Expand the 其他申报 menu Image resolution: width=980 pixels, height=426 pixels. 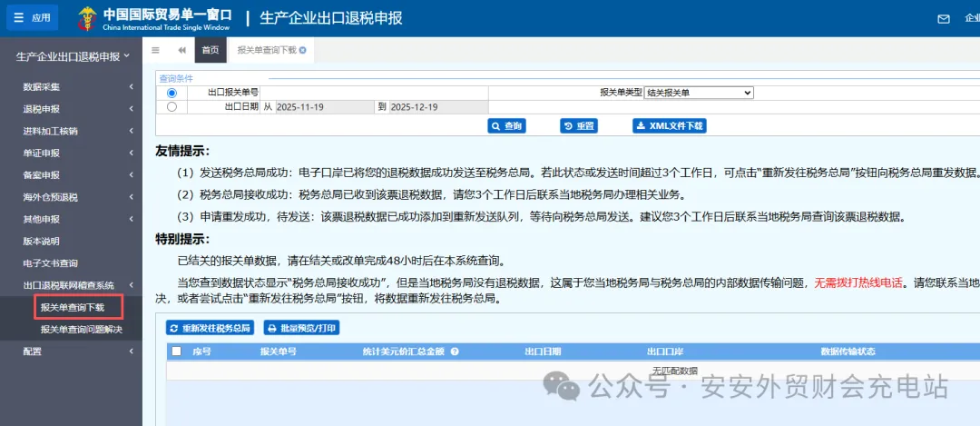pos(72,219)
